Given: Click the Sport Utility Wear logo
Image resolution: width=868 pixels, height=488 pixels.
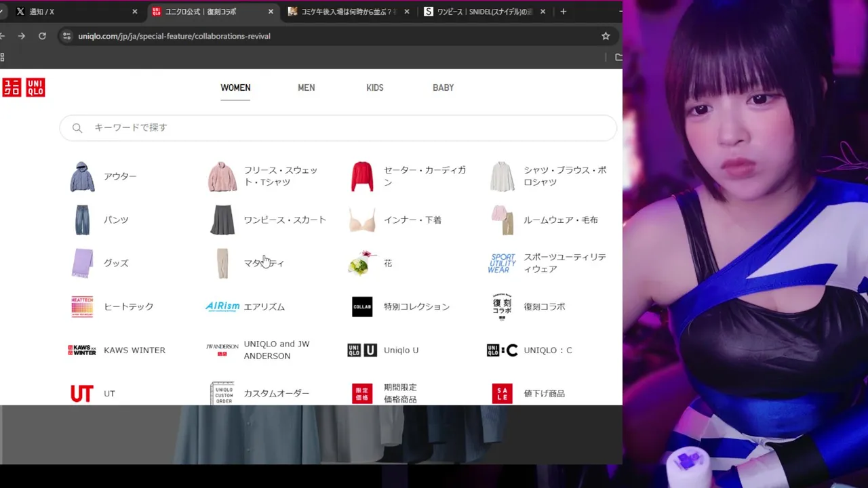Looking at the screenshot, I should pyautogui.click(x=502, y=263).
